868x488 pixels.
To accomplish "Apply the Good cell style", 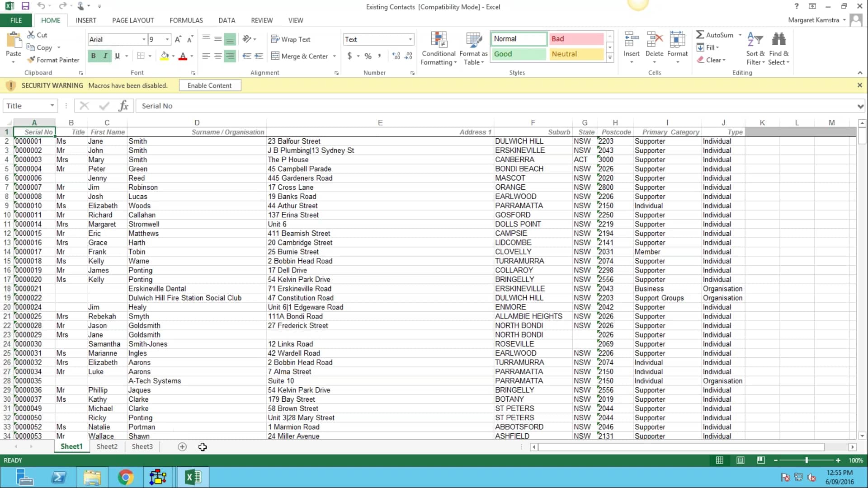I will pyautogui.click(x=518, y=54).
